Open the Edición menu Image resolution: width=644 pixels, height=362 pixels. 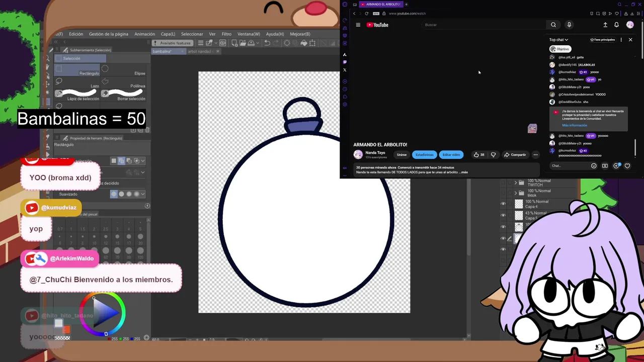pyautogui.click(x=76, y=34)
